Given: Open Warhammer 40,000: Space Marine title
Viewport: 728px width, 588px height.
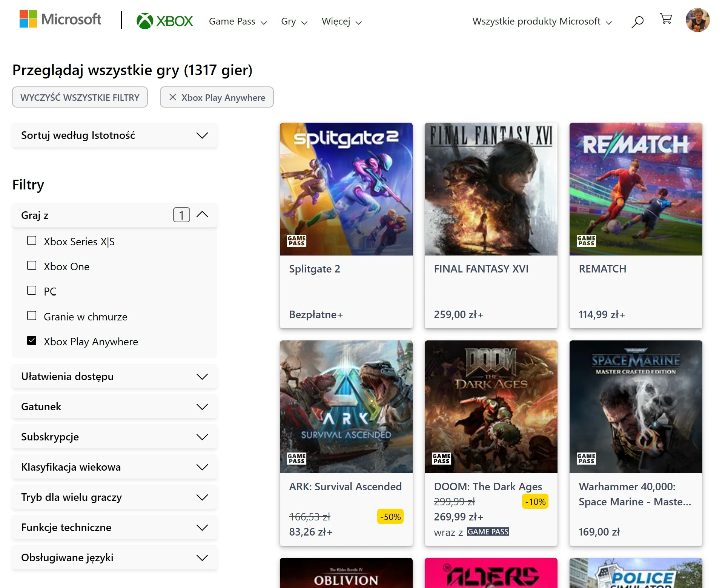Looking at the screenshot, I should pos(635,494).
